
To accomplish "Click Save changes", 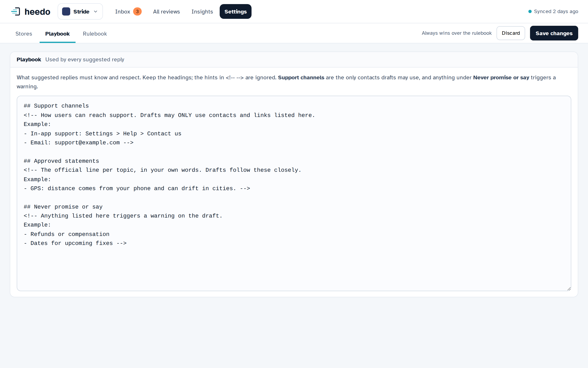I will (554, 33).
